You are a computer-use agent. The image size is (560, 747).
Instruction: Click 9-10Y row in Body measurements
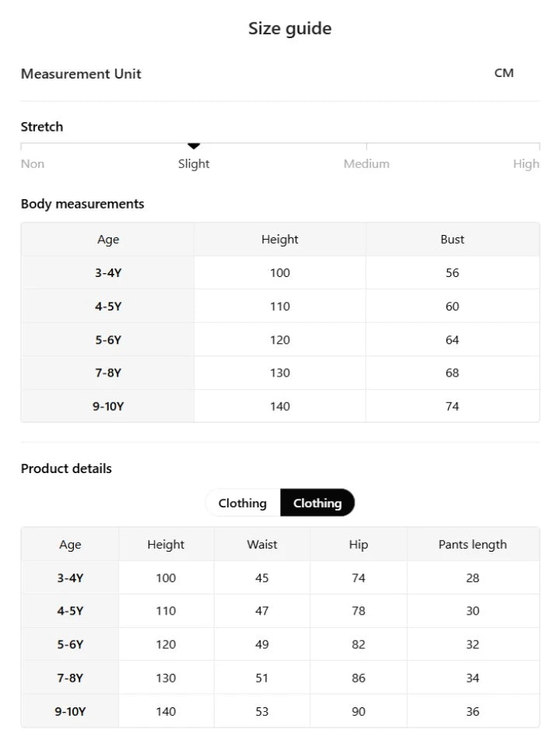pos(280,406)
